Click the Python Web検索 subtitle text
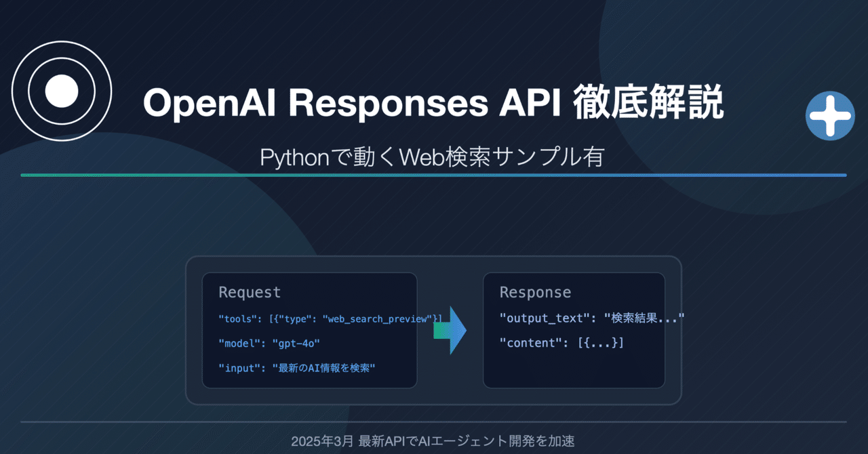Screen dimensions: 868x454 (434, 157)
